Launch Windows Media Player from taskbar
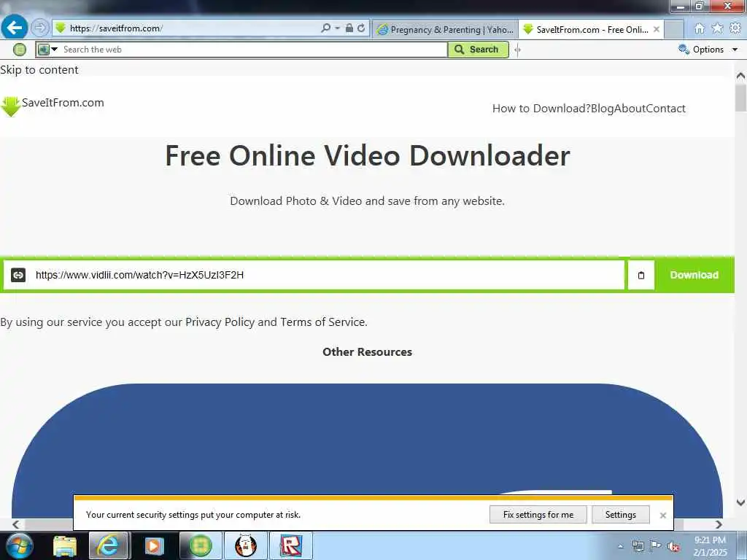Image resolution: width=747 pixels, height=560 pixels. point(153,545)
